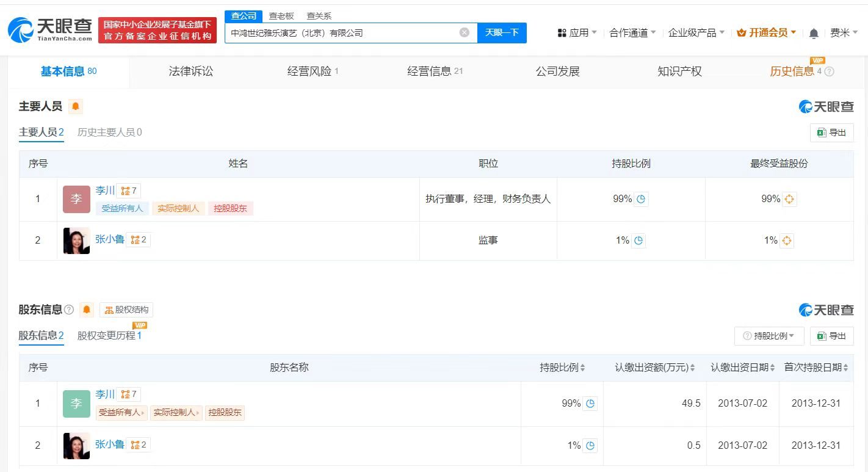This screenshot has height=472, width=868.
Task: Clear the search box using the X icon
Action: (x=464, y=32)
